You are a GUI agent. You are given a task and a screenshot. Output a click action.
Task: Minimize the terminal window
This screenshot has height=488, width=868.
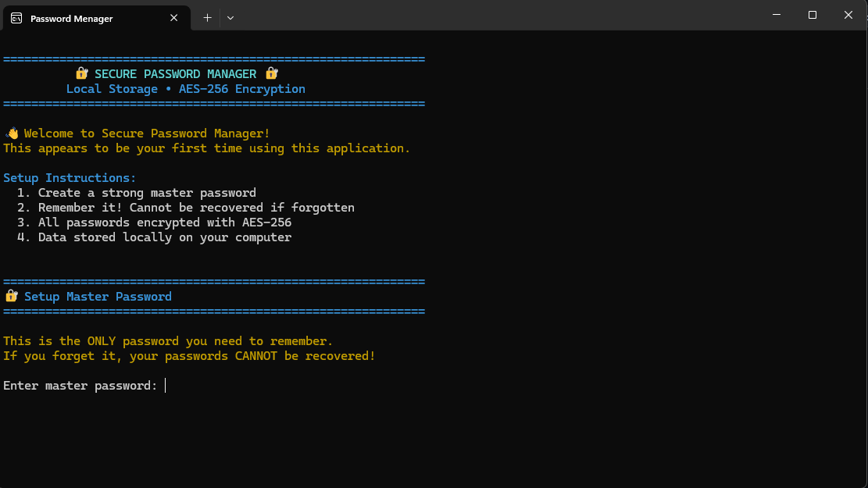(x=777, y=15)
